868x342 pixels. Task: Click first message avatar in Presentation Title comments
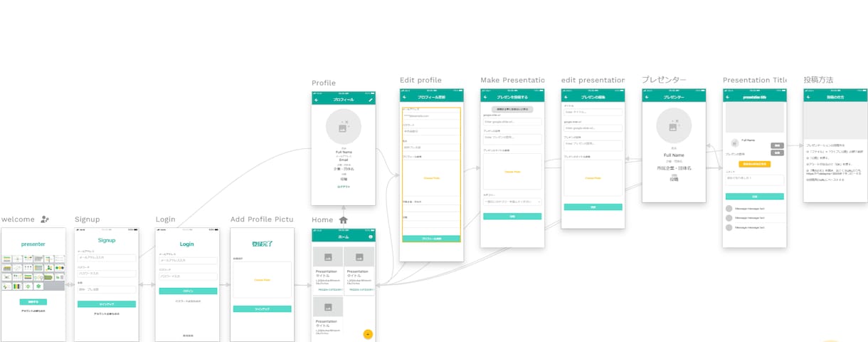[x=729, y=209]
